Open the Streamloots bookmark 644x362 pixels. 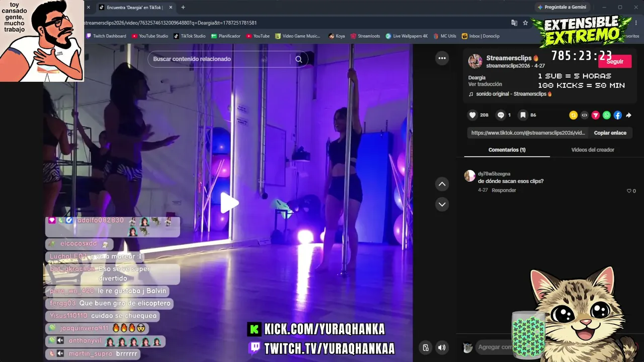[x=365, y=36]
